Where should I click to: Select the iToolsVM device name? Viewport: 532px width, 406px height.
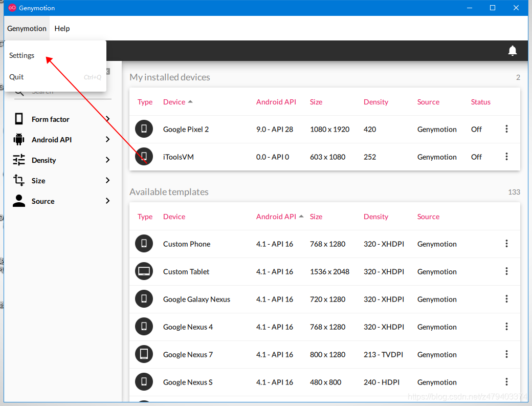[x=179, y=157]
